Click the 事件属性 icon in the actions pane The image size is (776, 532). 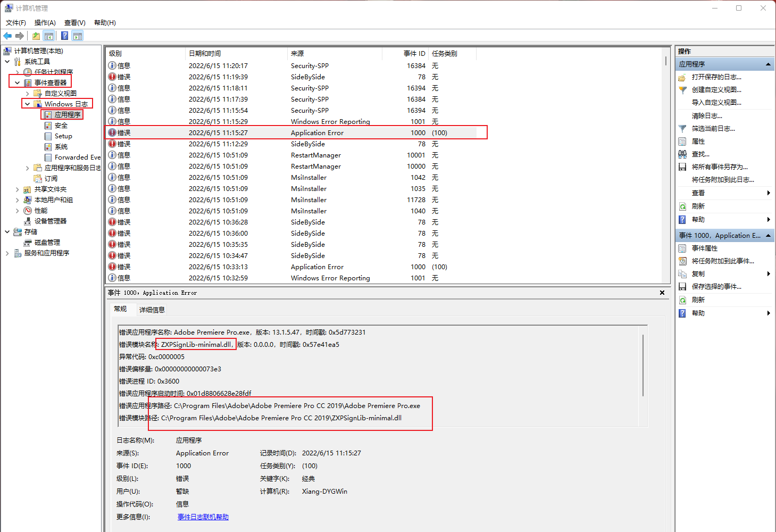click(x=682, y=248)
